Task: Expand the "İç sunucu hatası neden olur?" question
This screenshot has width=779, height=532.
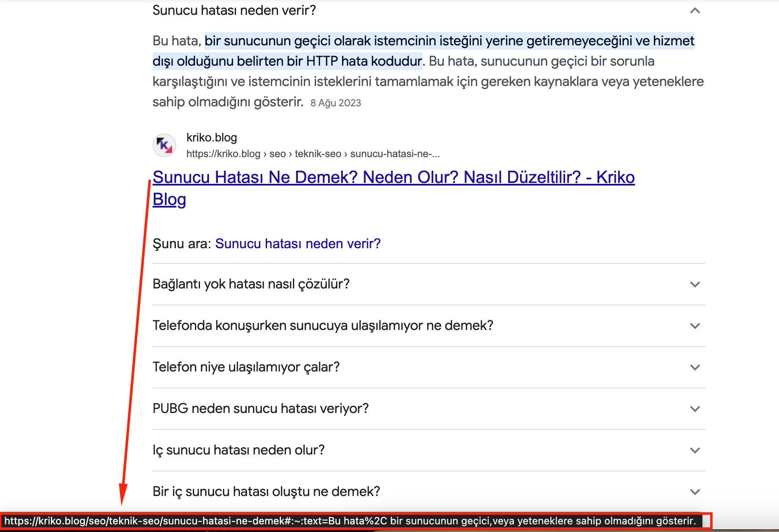Action: (238, 450)
